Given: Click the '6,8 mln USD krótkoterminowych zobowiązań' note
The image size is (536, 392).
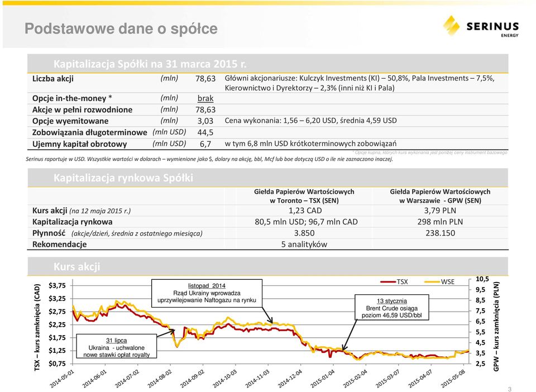Looking at the screenshot, I should 310,144.
